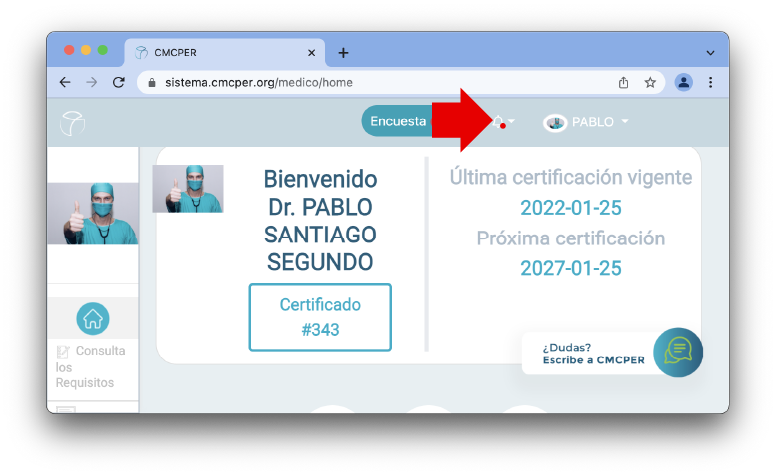Open the chat bubble support icon

678,352
